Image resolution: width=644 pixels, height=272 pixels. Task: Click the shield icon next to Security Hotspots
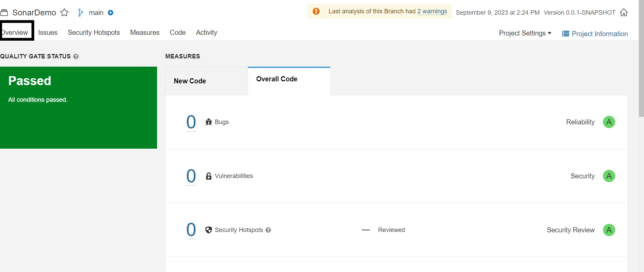click(209, 230)
